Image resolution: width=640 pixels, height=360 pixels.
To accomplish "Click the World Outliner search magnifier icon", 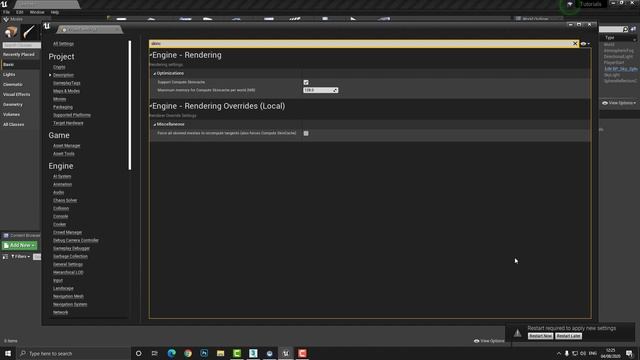I will click(625, 29).
